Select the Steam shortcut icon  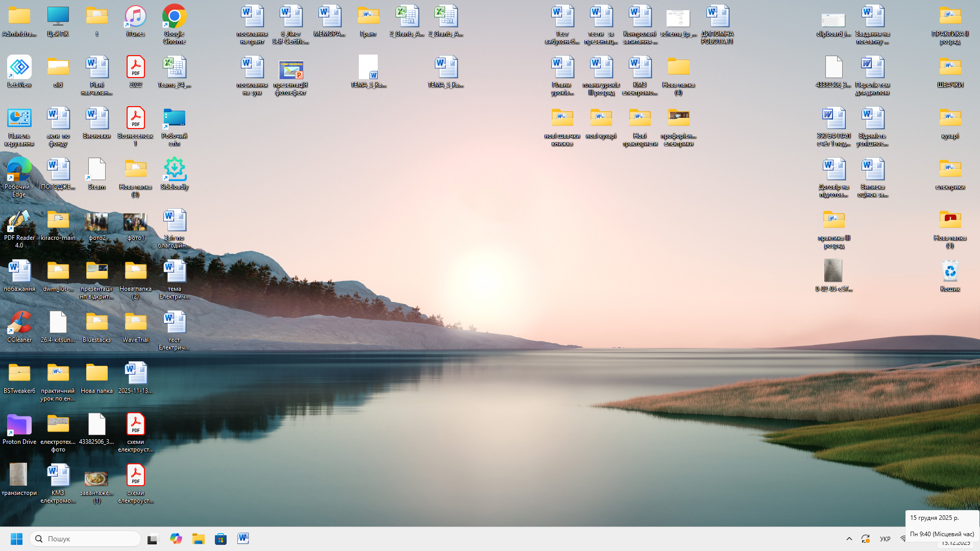96,174
